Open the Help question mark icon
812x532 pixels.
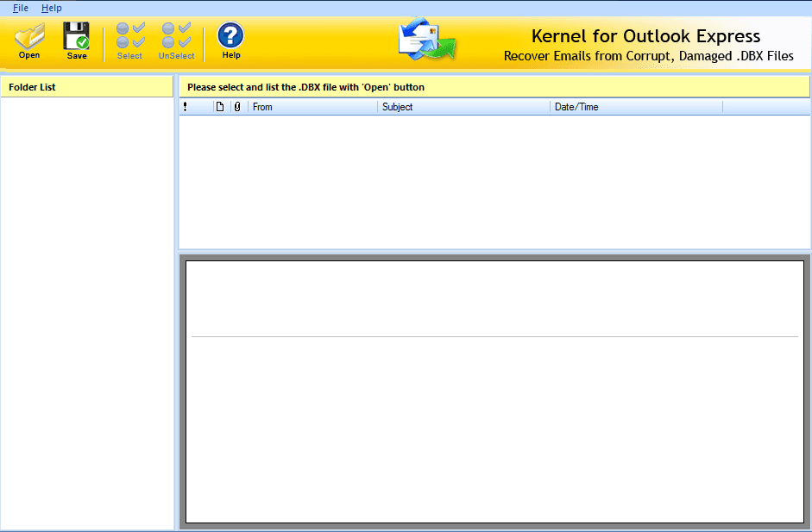click(x=231, y=41)
